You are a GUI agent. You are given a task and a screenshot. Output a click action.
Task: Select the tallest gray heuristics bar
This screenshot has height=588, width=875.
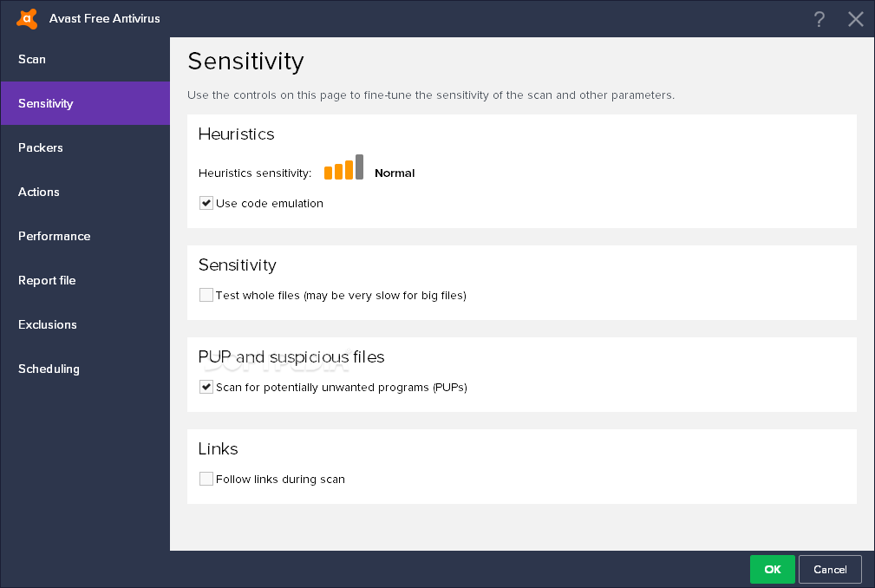pyautogui.click(x=359, y=167)
